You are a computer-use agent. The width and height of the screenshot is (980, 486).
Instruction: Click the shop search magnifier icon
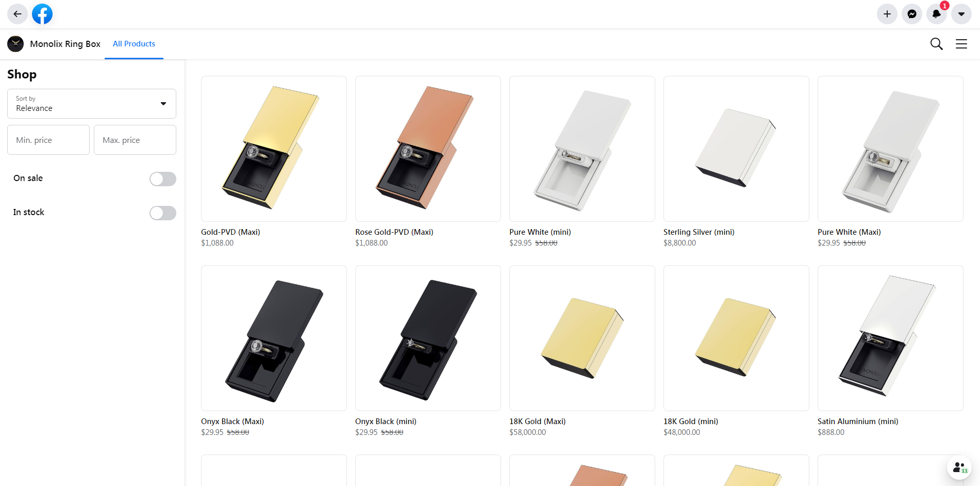click(936, 44)
